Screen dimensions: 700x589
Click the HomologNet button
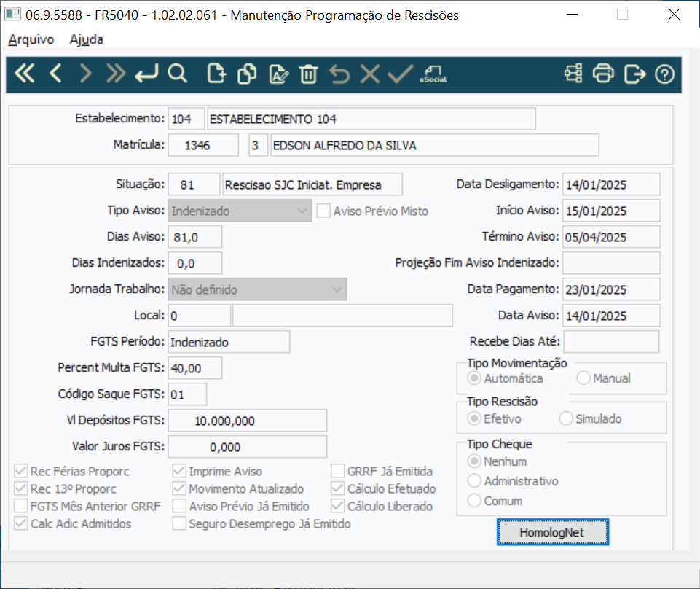click(x=553, y=532)
